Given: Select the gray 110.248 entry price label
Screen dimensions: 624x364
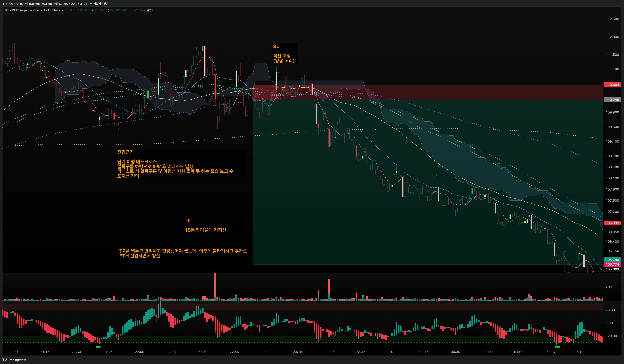Looking at the screenshot, I should point(612,100).
